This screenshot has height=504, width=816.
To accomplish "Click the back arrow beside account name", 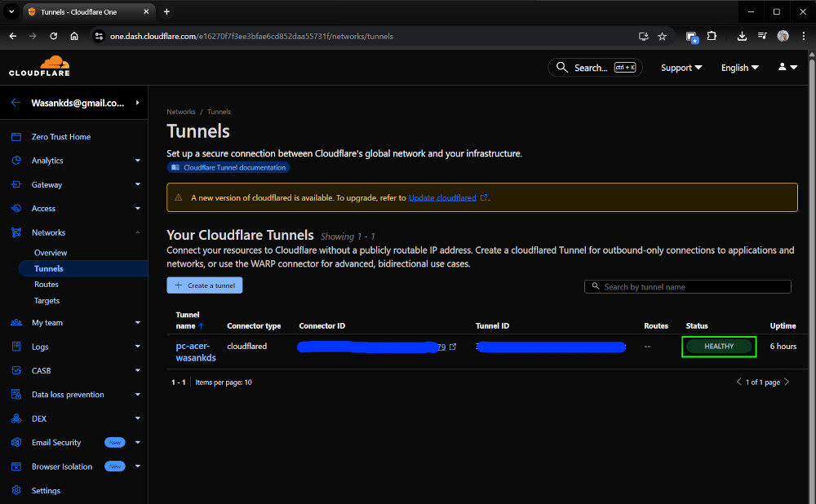I will point(16,103).
